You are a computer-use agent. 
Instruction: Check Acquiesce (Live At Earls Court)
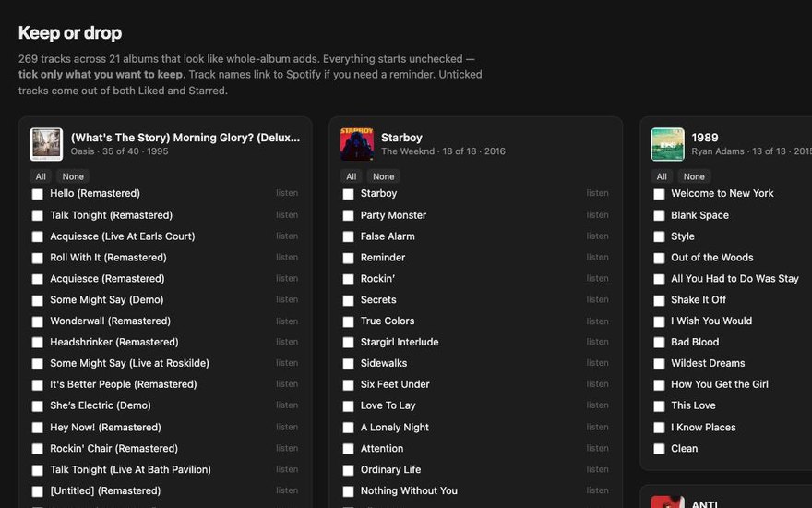pyautogui.click(x=37, y=236)
